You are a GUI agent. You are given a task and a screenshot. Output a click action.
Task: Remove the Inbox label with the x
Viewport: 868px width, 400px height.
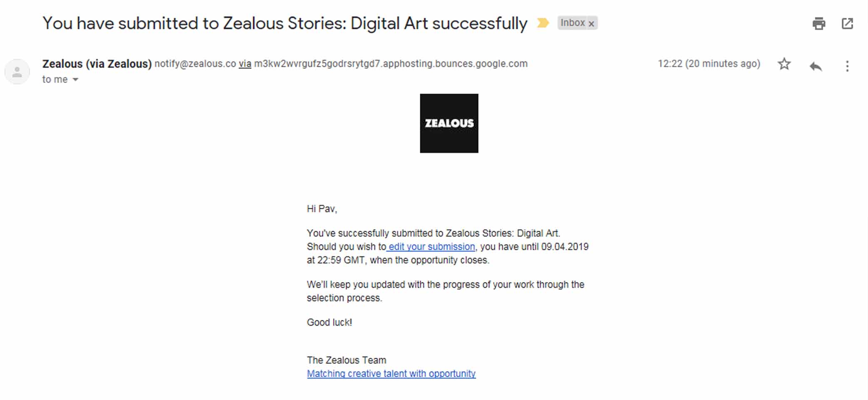click(x=591, y=24)
